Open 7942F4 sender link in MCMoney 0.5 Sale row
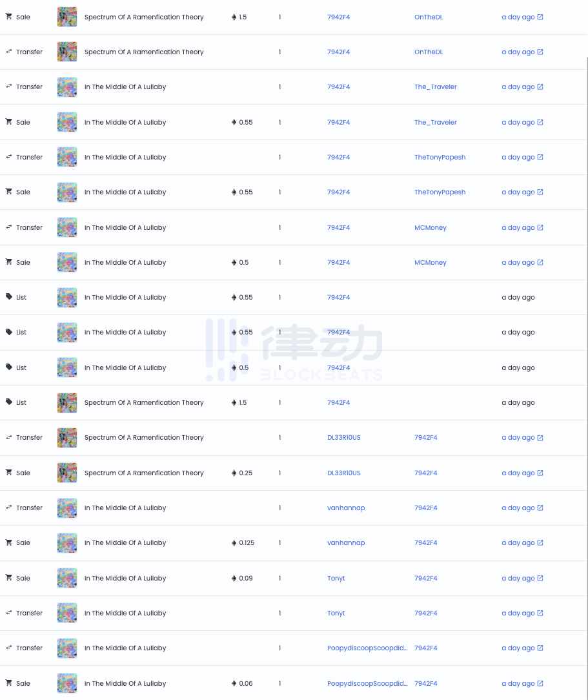 338,262
